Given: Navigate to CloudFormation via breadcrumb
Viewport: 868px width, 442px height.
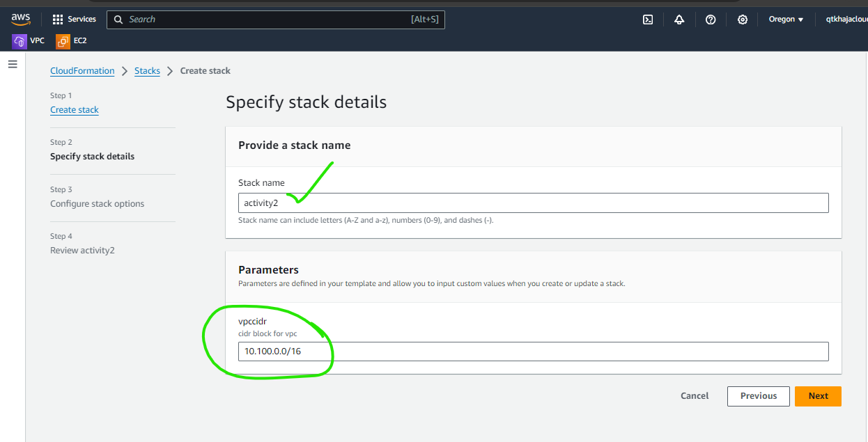Looking at the screenshot, I should [82, 70].
